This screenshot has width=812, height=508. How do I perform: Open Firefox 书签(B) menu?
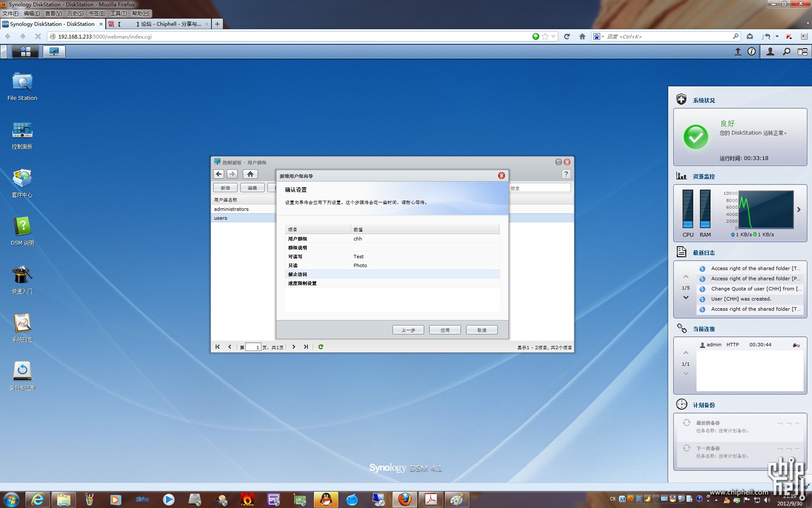tap(97, 14)
